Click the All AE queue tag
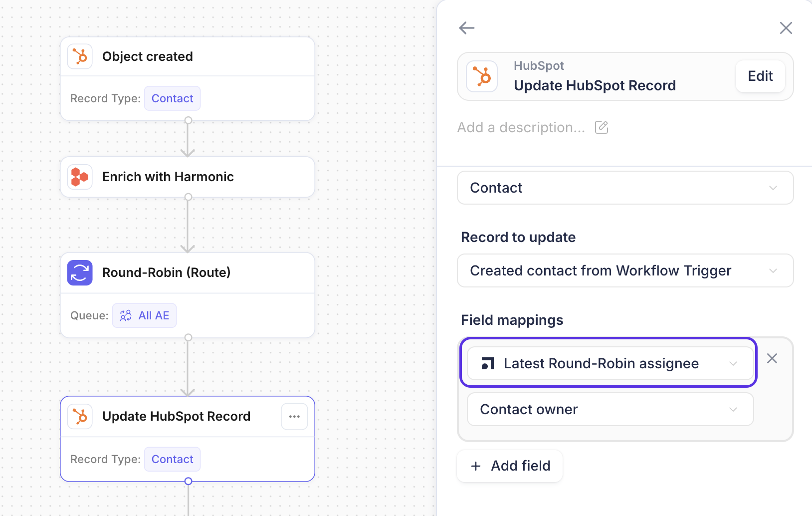This screenshot has height=516, width=812. tap(144, 315)
